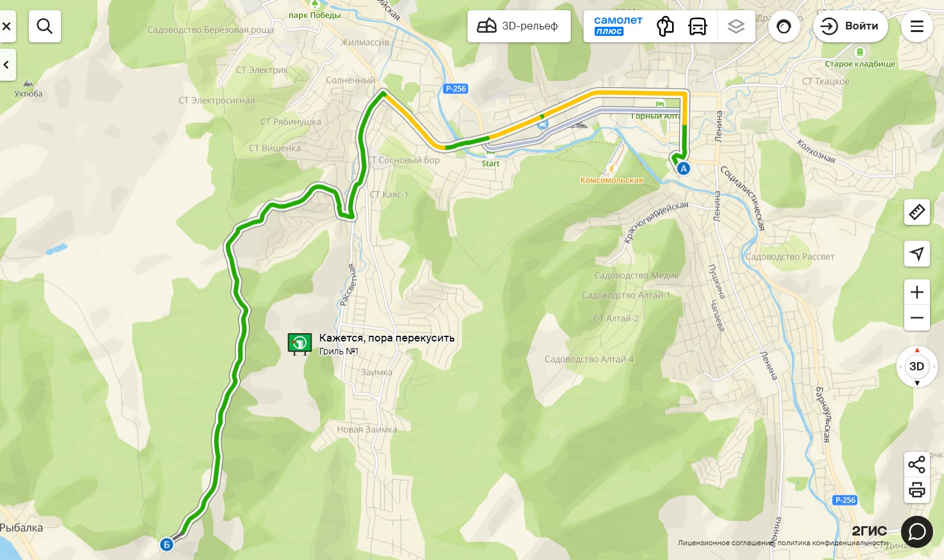Screen dimensions: 944x560
Task: Open the hamburger main menu
Action: pos(917,26)
